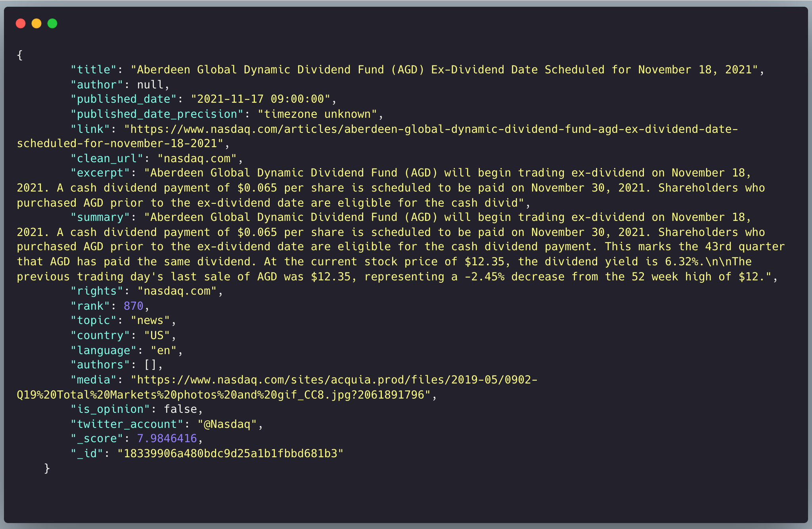Click the nasdaq.com article link URL
The height and width of the screenshot is (529, 812).
(x=431, y=129)
